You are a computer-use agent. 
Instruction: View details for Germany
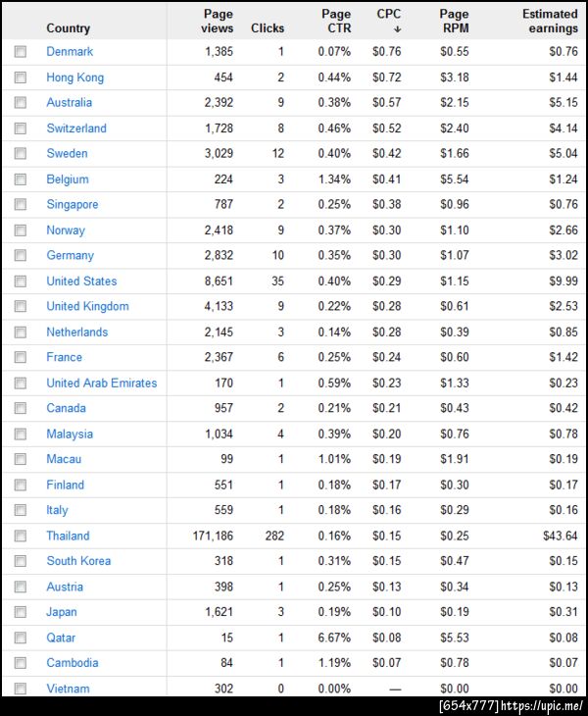coord(70,255)
